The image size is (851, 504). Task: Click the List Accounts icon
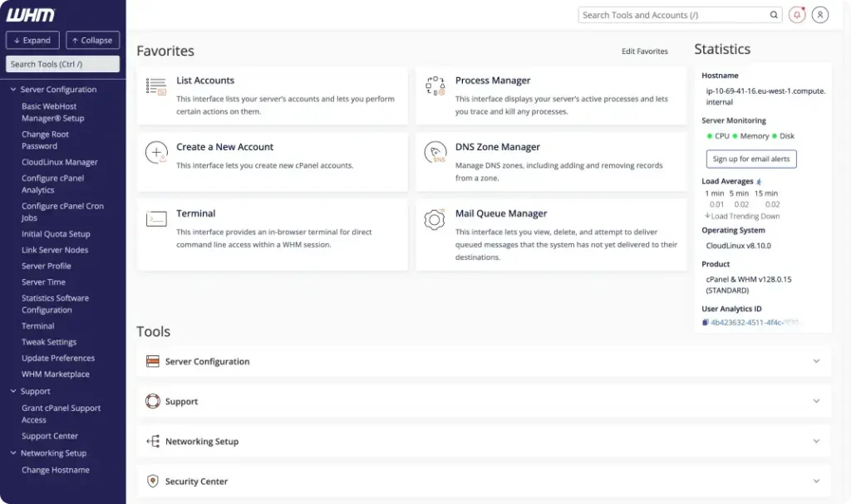[155, 86]
